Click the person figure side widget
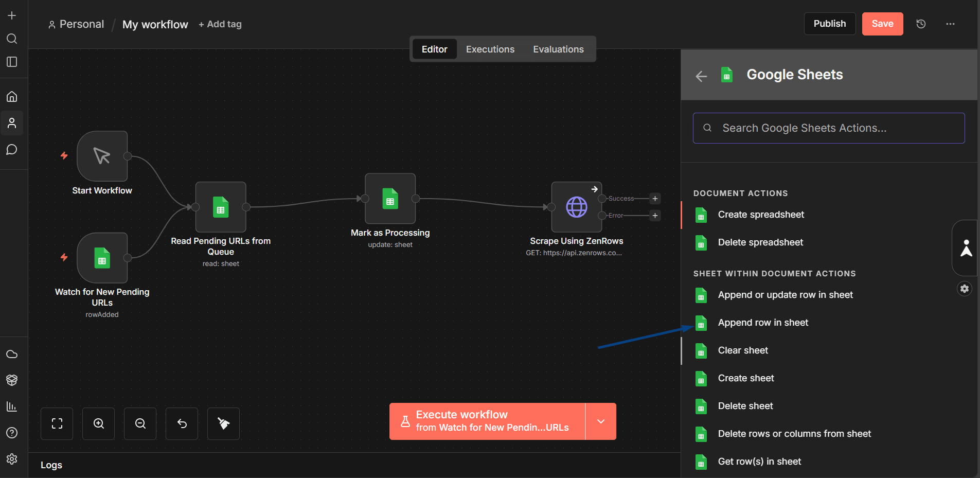This screenshot has width=980, height=478. pyautogui.click(x=966, y=248)
